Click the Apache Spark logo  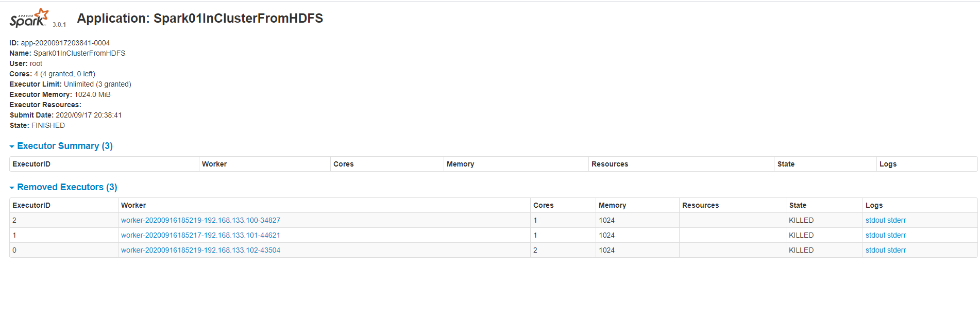(x=29, y=18)
